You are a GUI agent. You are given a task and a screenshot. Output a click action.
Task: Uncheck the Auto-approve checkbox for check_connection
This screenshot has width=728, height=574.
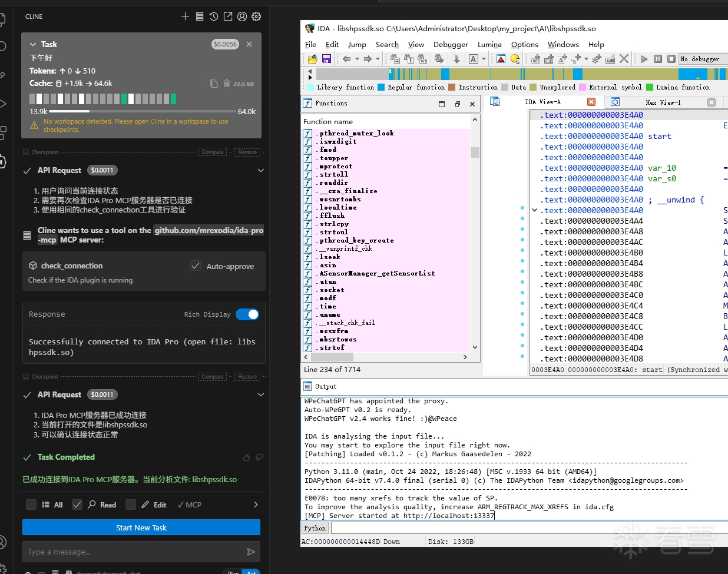(196, 266)
